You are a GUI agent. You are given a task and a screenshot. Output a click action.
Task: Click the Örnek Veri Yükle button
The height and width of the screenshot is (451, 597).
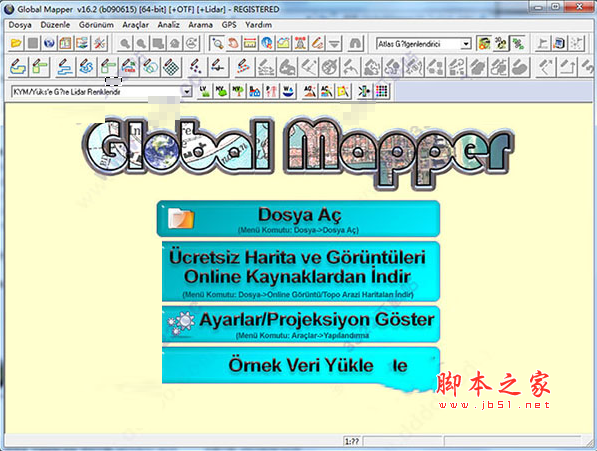[x=301, y=365]
